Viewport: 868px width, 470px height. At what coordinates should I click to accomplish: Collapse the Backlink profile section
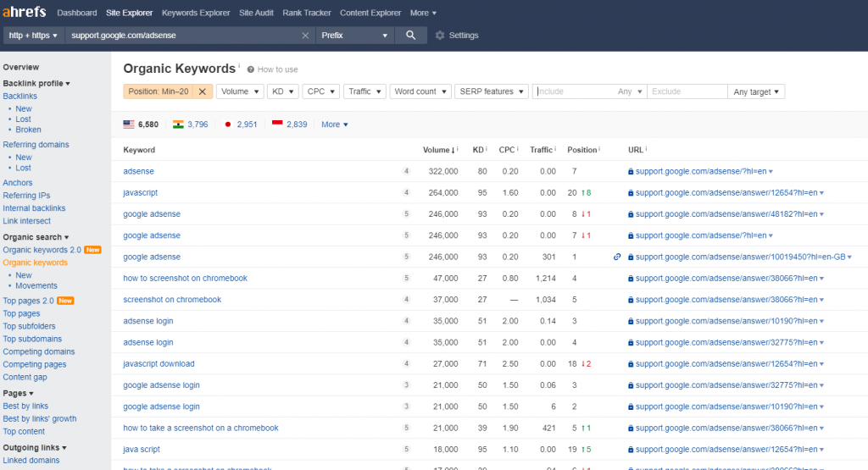36,84
